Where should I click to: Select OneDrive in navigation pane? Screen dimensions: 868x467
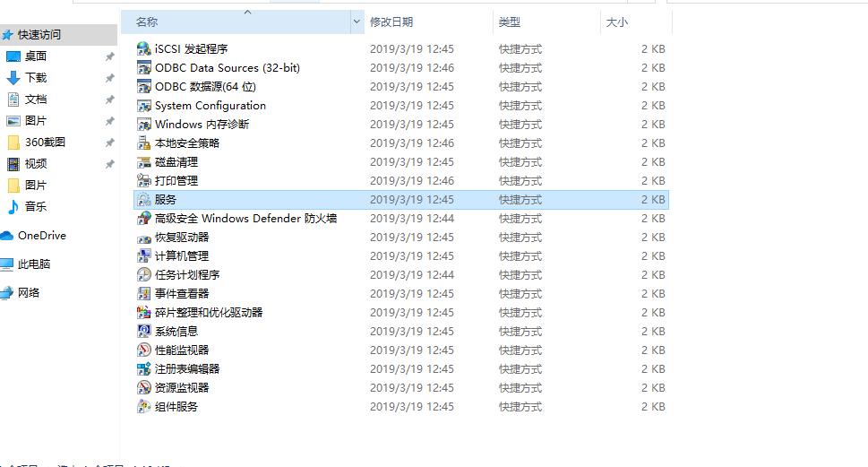pos(41,236)
